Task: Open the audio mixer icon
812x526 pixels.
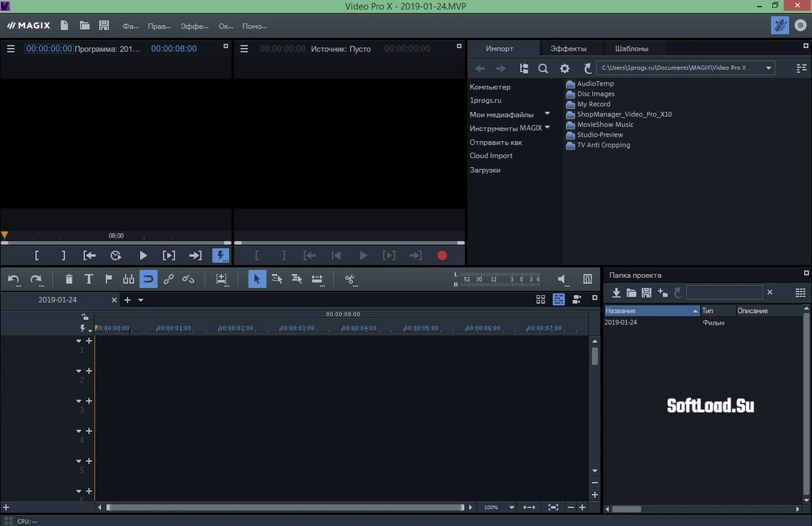Action: 587,279
